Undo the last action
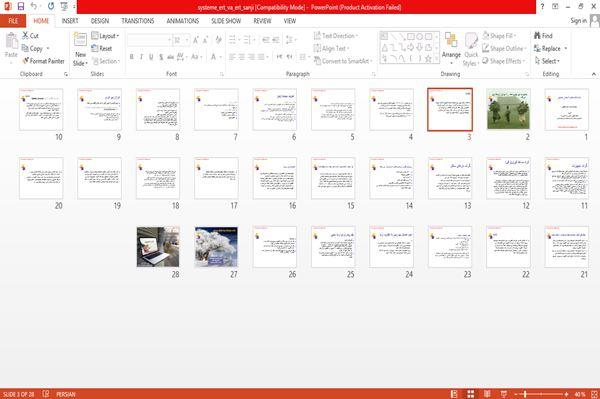Image resolution: width=600 pixels, height=399 pixels. point(34,6)
